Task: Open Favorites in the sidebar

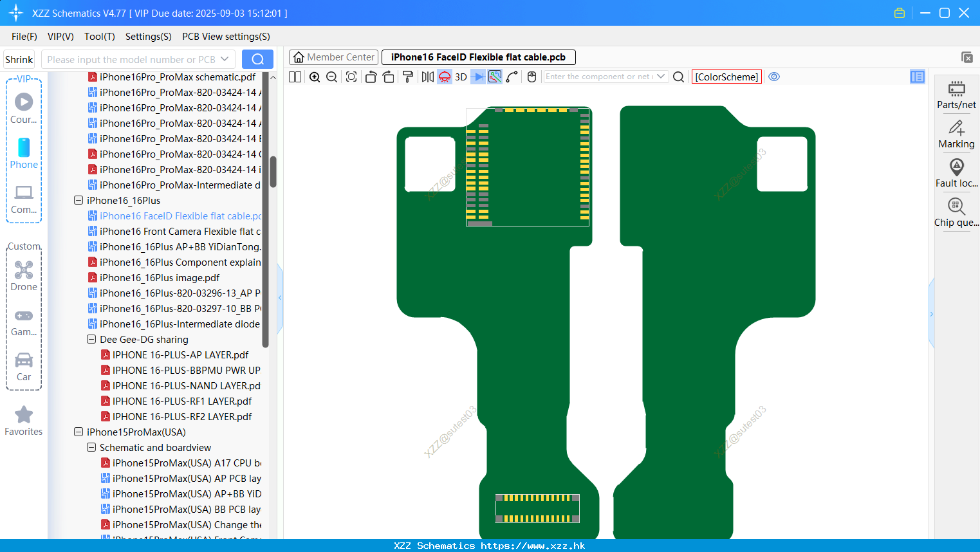Action: 24,421
